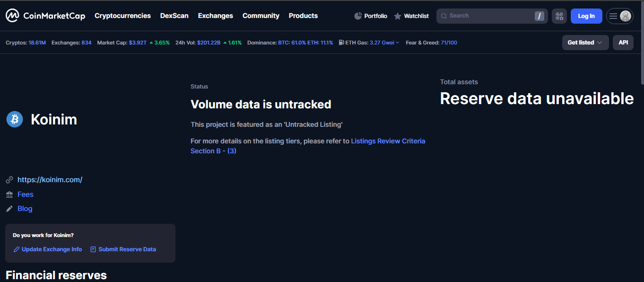Click the 'Volume data is untracked' heading

coord(261,104)
